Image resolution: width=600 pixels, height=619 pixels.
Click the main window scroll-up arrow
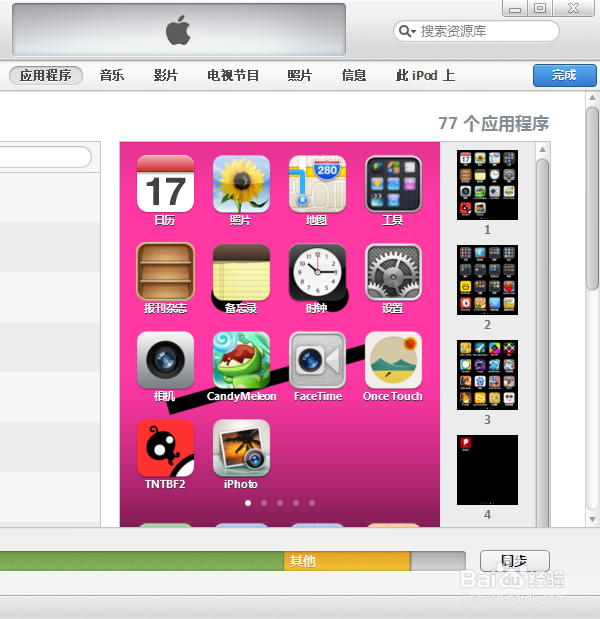point(592,97)
